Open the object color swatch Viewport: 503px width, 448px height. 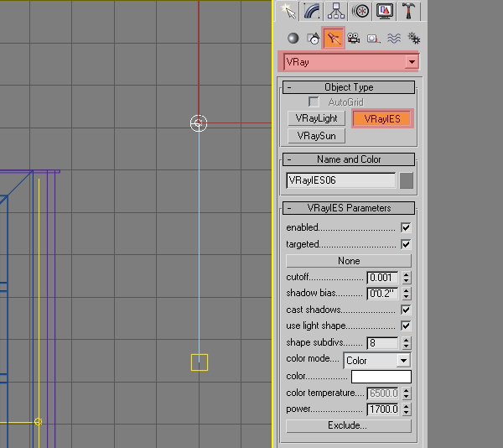coord(406,180)
